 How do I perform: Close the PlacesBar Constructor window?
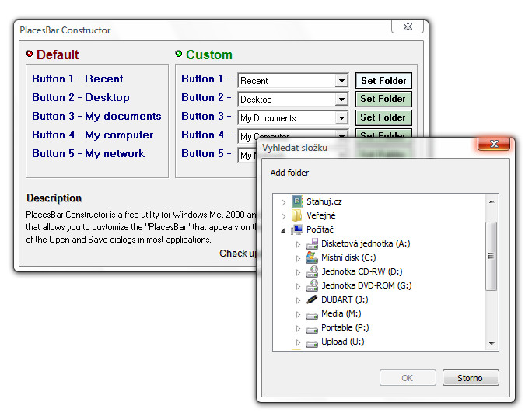408,26
